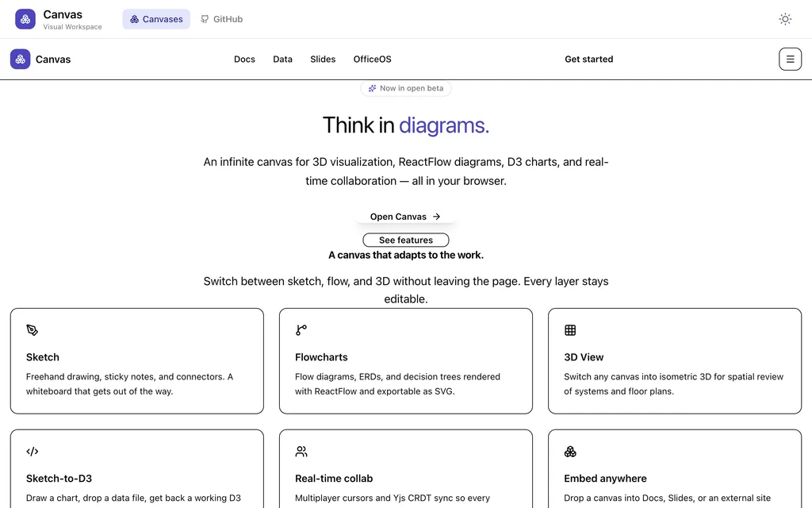Click the GitHub icon
The image size is (812, 508).
[205, 19]
